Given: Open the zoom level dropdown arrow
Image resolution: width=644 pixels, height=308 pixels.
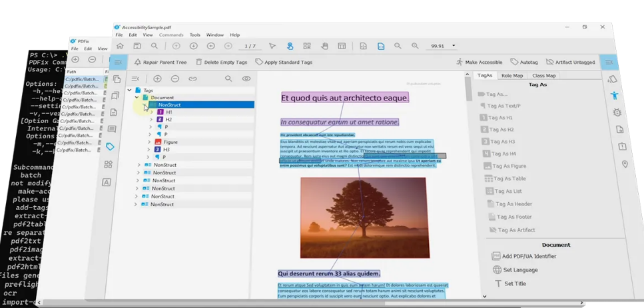Looking at the screenshot, I should click(x=454, y=46).
